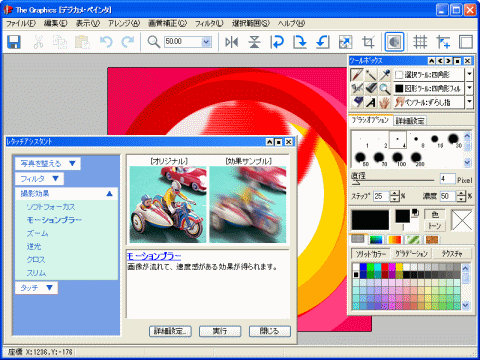Click the blank frame icon at toolbar end
This screenshot has height=360, width=480.
tap(466, 42)
